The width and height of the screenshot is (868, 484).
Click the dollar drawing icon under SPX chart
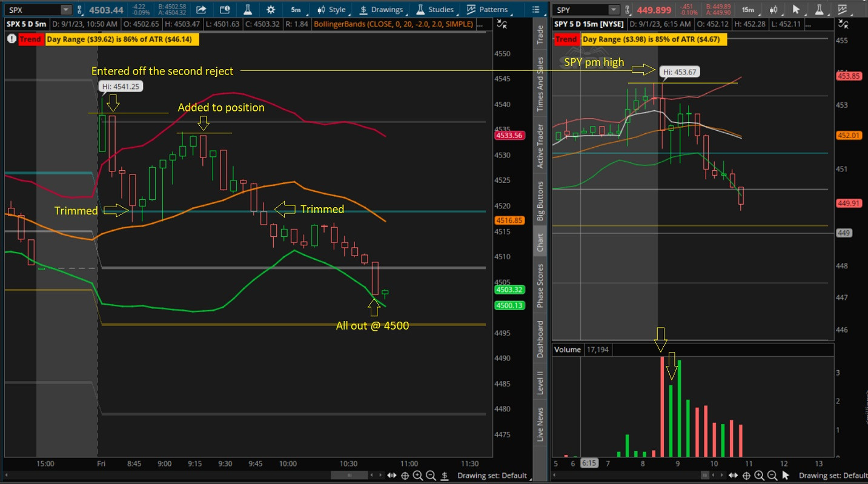click(x=443, y=476)
